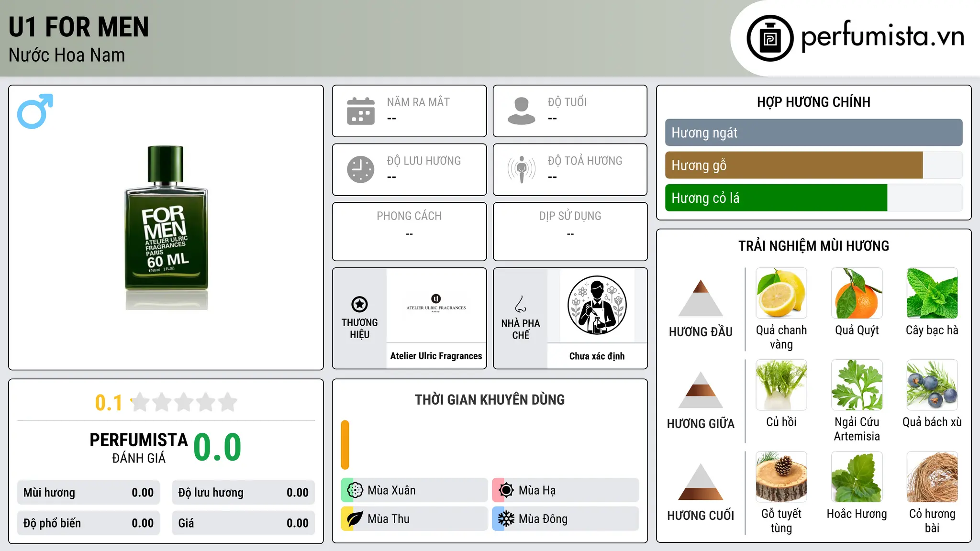
Task: Click the Cây bạc hà mint image
Action: click(932, 293)
